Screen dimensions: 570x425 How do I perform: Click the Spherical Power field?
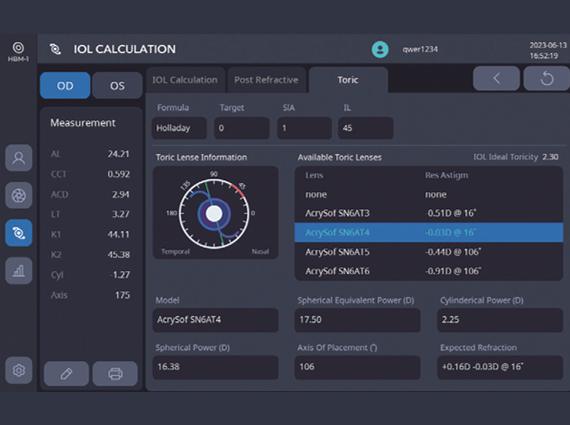point(216,367)
